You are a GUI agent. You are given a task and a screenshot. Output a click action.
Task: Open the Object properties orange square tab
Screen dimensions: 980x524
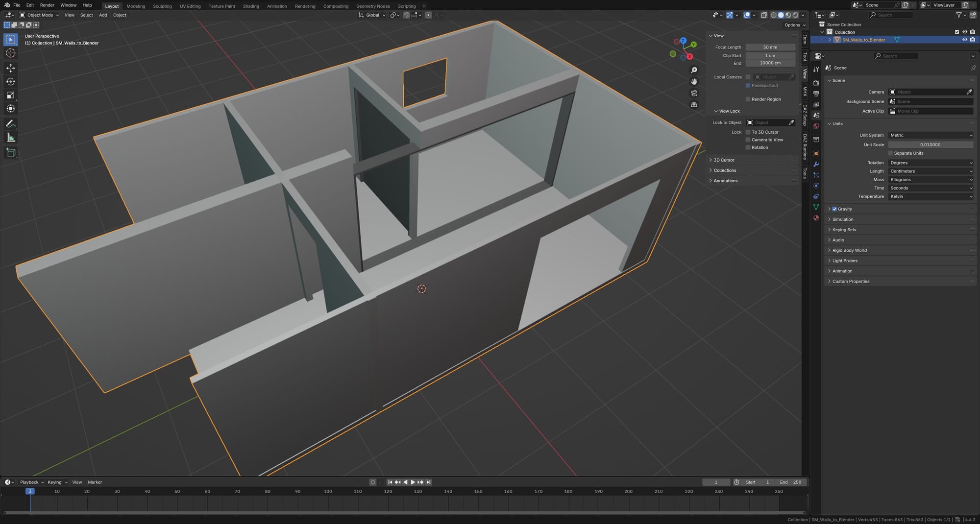816,153
